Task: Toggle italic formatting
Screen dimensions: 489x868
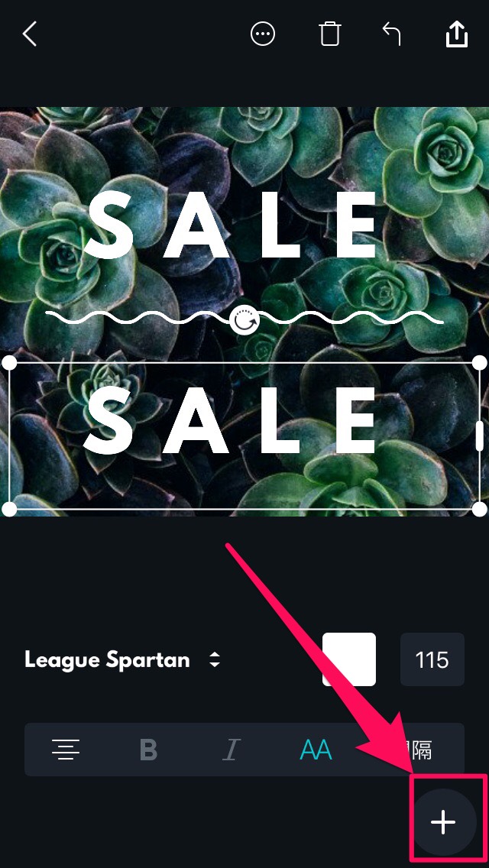Action: [232, 750]
